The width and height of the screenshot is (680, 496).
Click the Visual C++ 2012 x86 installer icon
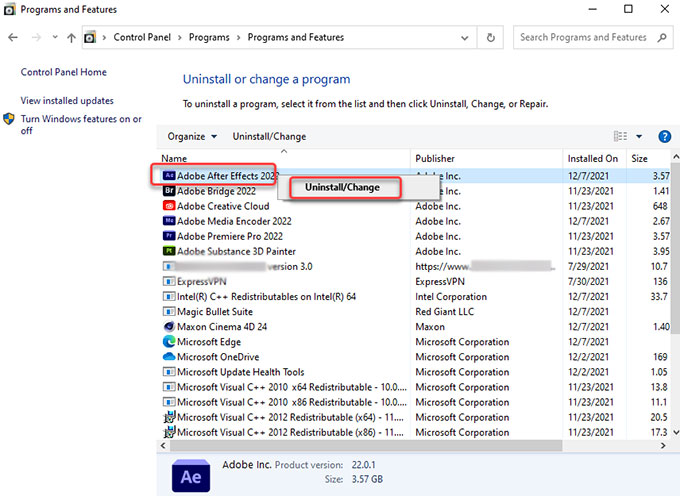pyautogui.click(x=169, y=432)
